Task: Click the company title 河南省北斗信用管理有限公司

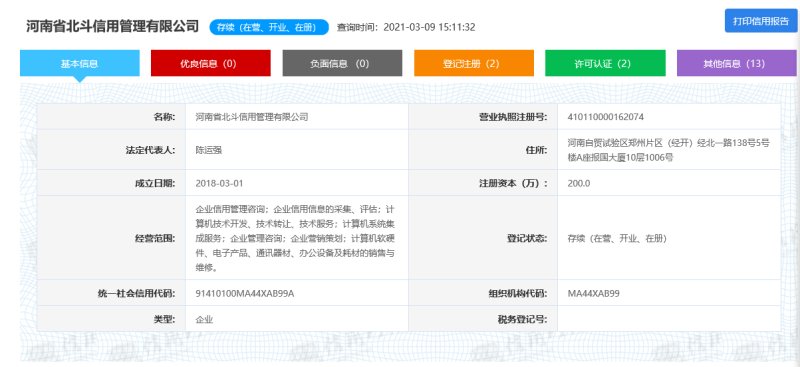Action: point(112,26)
